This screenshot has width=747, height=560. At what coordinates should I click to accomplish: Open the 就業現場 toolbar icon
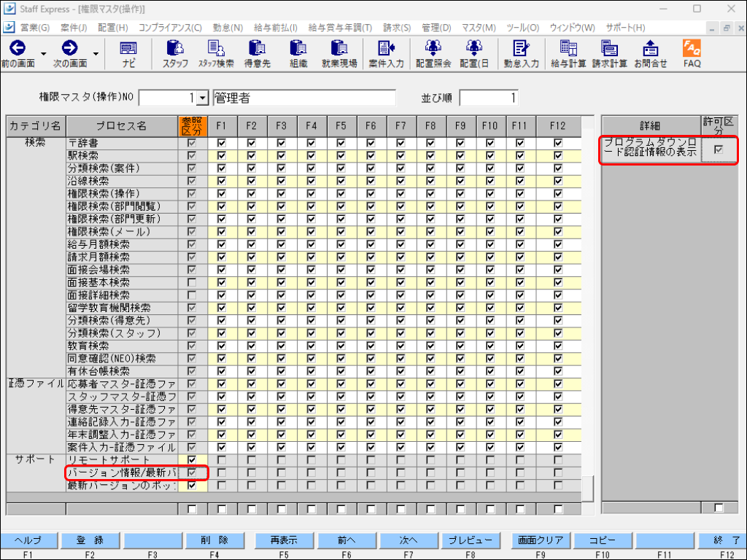point(339,49)
